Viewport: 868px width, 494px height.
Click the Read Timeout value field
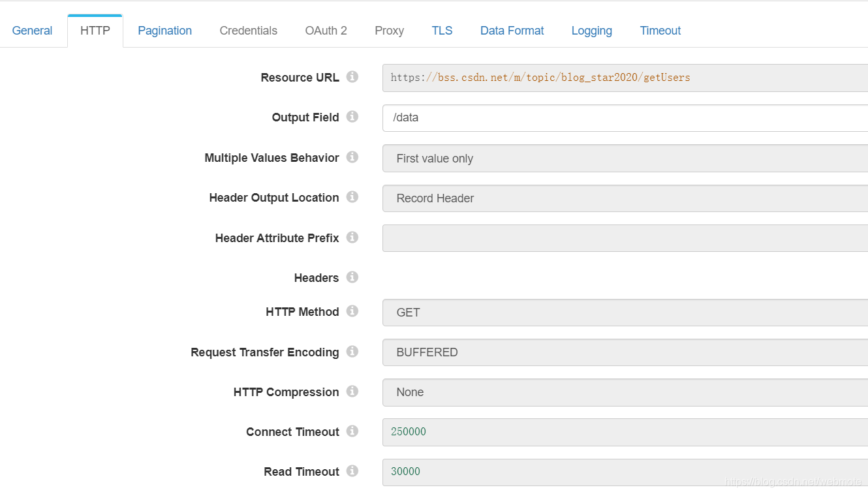tap(625, 472)
